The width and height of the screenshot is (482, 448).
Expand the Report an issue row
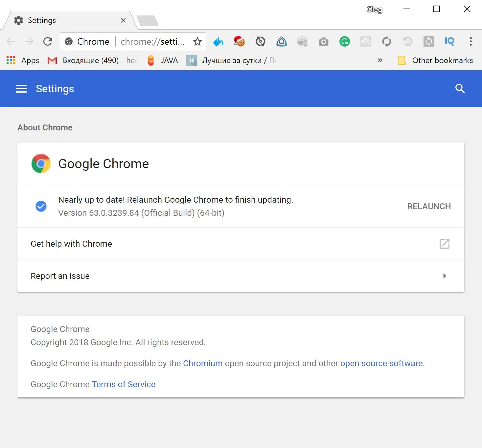[x=241, y=276]
